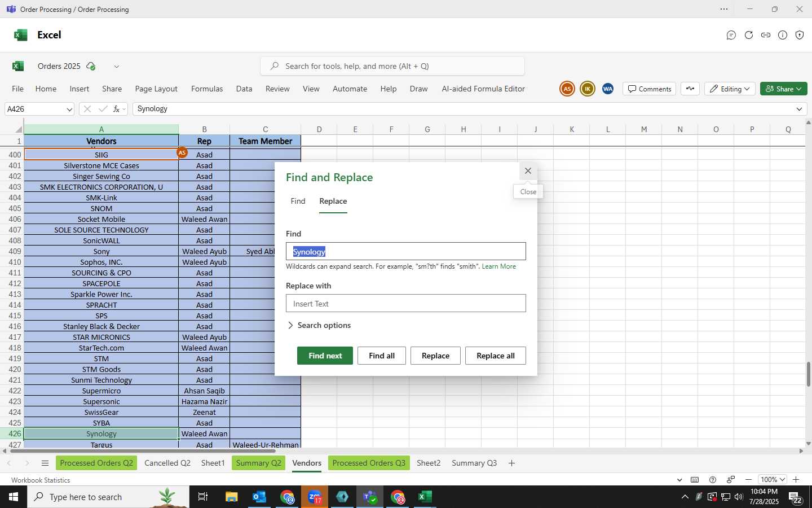Open the zoom level 100% dropdown
Viewport: 812px width, 508px height.
coord(772,480)
